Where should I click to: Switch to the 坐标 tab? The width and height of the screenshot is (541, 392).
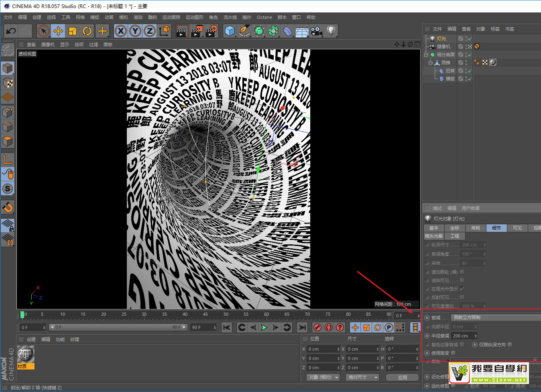[455, 228]
